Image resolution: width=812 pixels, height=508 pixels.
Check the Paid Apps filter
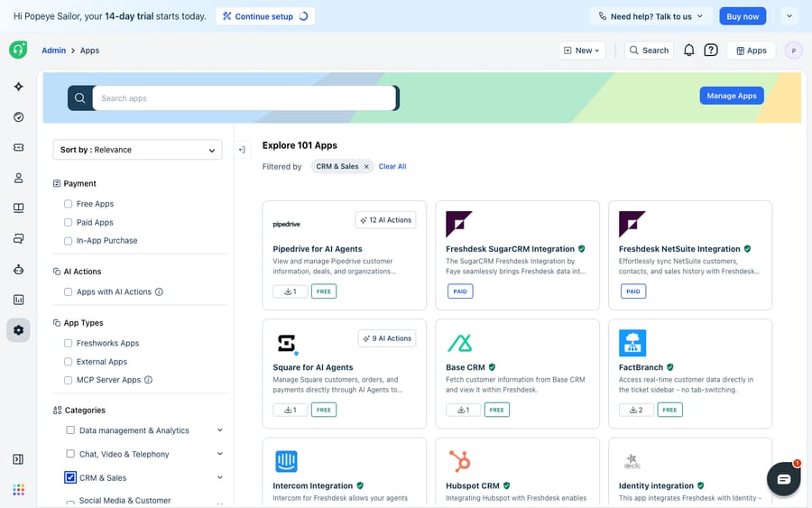(68, 222)
